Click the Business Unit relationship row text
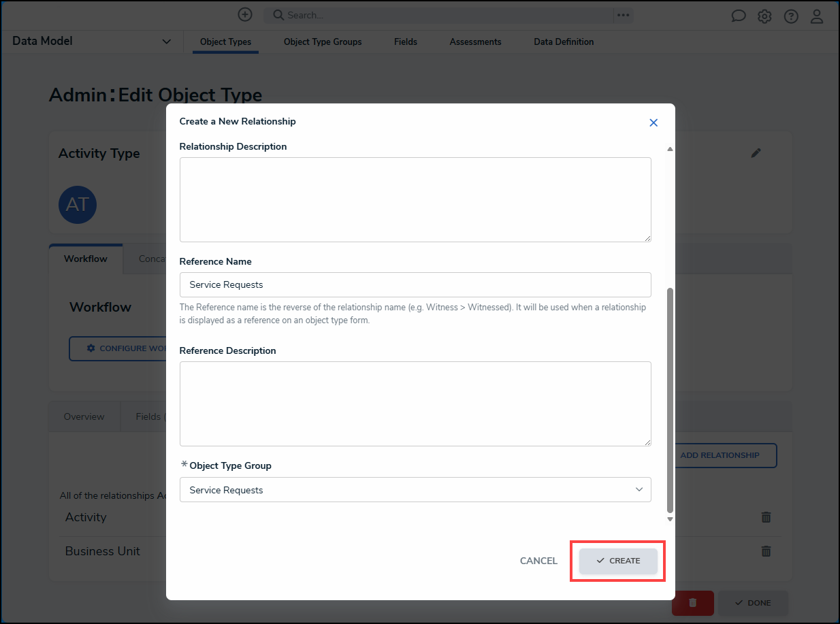Screen dimensions: 840x624 point(103,551)
